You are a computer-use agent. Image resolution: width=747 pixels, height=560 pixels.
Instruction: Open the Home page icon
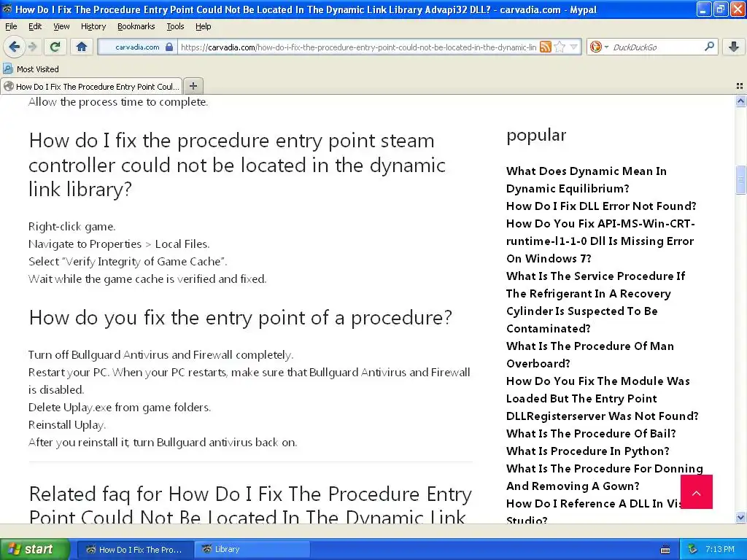[82, 47]
